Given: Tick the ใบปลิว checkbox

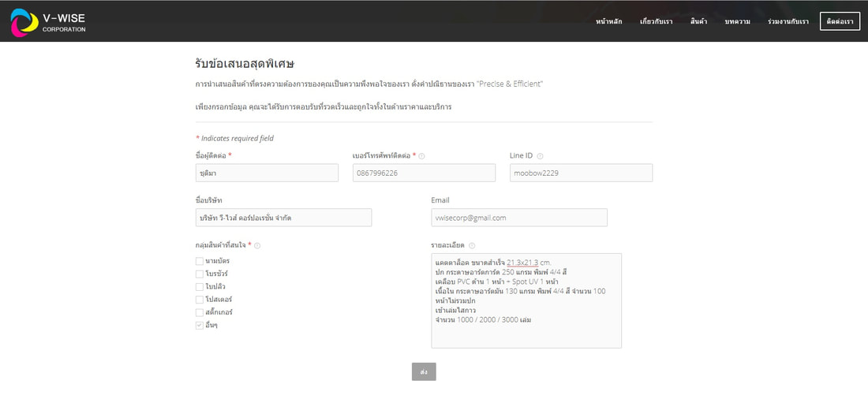Looking at the screenshot, I should (200, 286).
